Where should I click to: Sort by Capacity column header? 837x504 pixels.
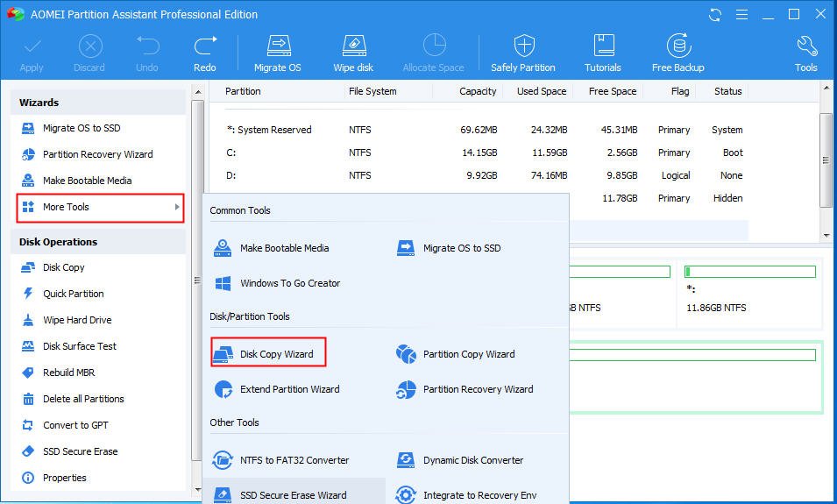point(478,91)
